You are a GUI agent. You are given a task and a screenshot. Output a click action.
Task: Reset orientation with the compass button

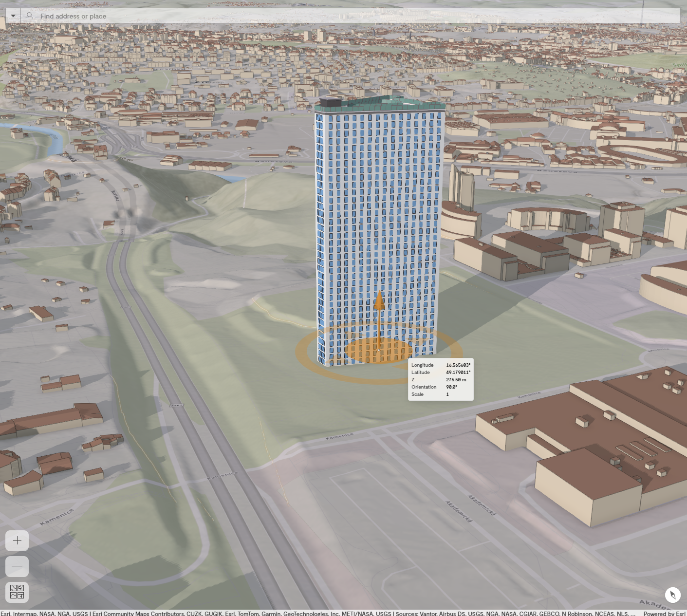(672, 595)
